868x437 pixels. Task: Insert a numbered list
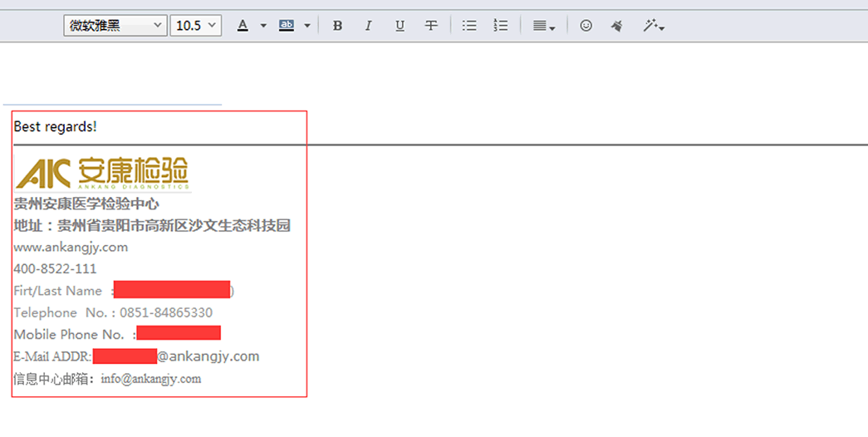pos(500,26)
